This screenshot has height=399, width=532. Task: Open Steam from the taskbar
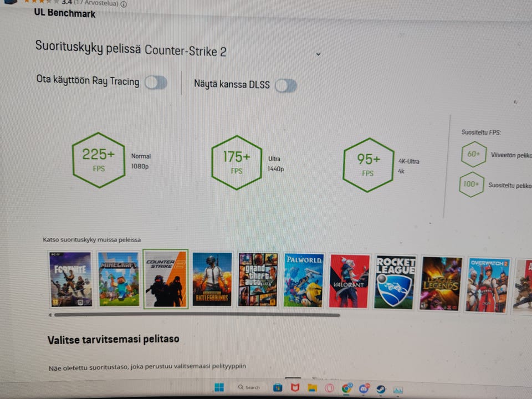pos(381,389)
